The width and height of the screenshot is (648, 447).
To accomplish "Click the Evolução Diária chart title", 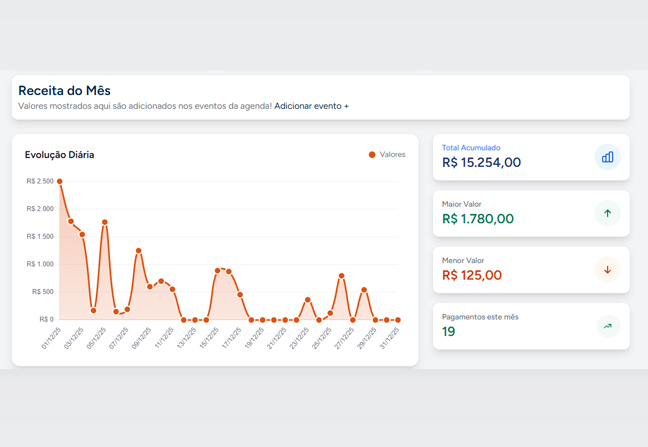I will coord(59,155).
